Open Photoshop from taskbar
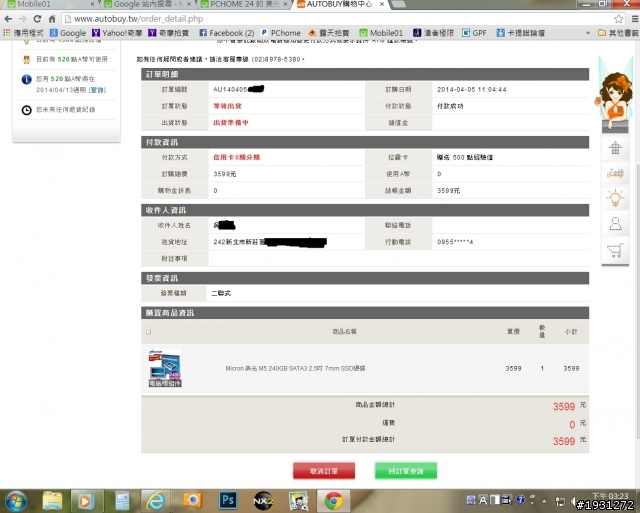 click(x=228, y=501)
